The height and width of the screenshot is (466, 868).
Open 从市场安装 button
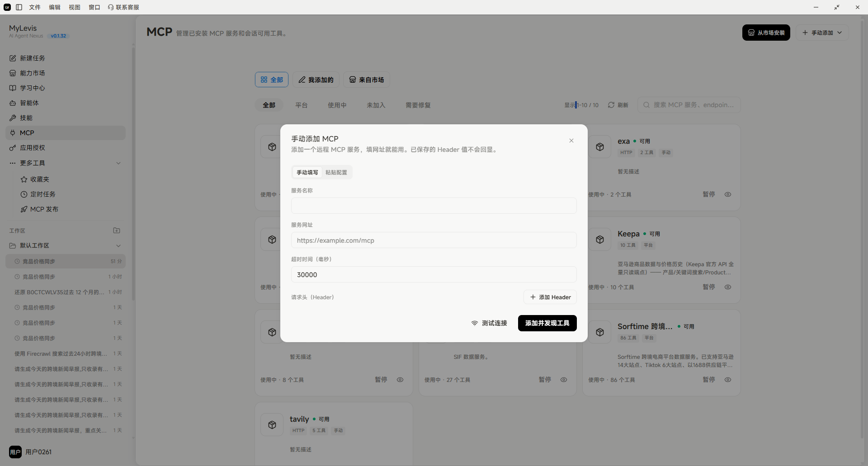(x=766, y=33)
